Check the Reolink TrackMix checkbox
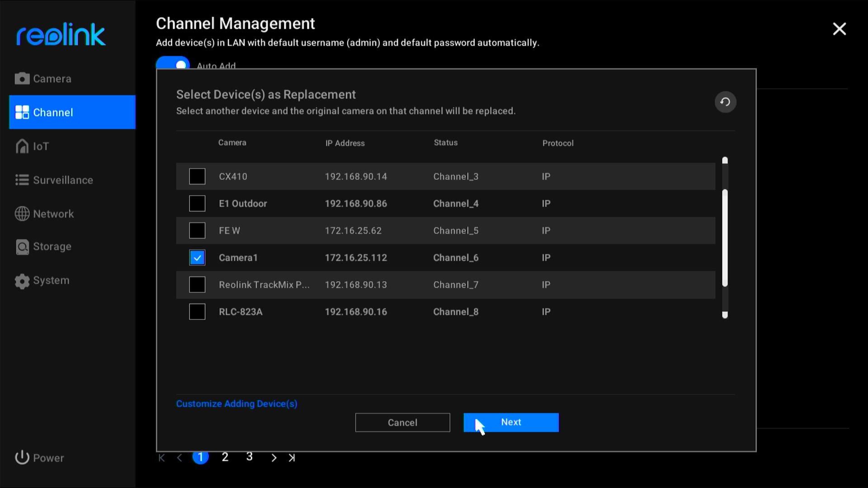Image resolution: width=868 pixels, height=488 pixels. click(x=197, y=285)
